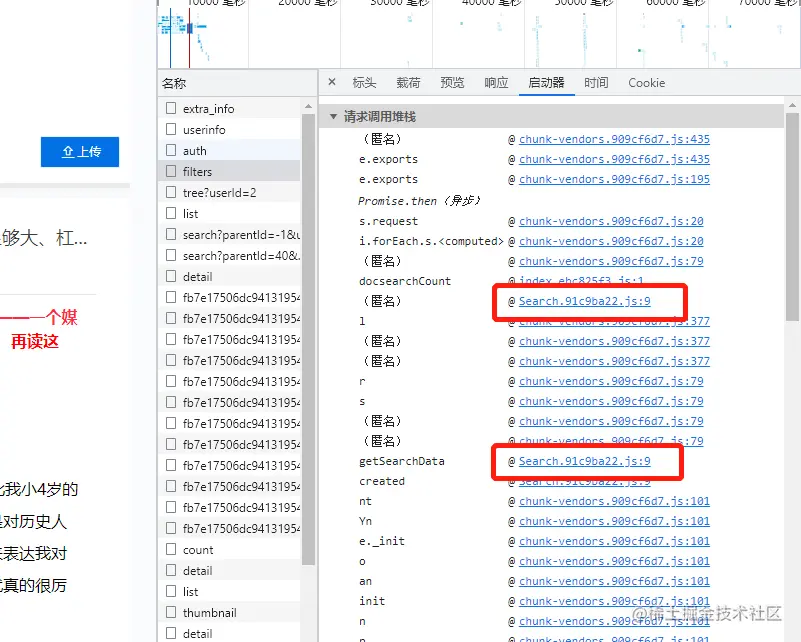Click the 名称 column header
Image resolution: width=801 pixels, height=642 pixels.
(237, 83)
